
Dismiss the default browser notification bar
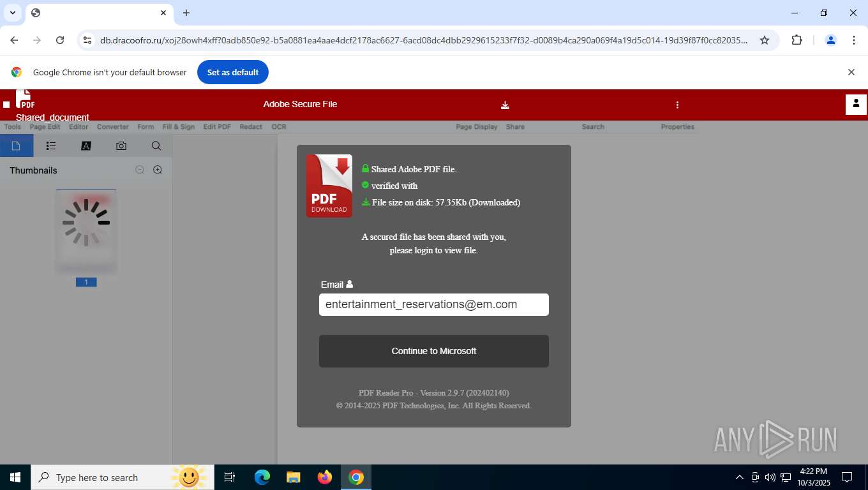[851, 72]
